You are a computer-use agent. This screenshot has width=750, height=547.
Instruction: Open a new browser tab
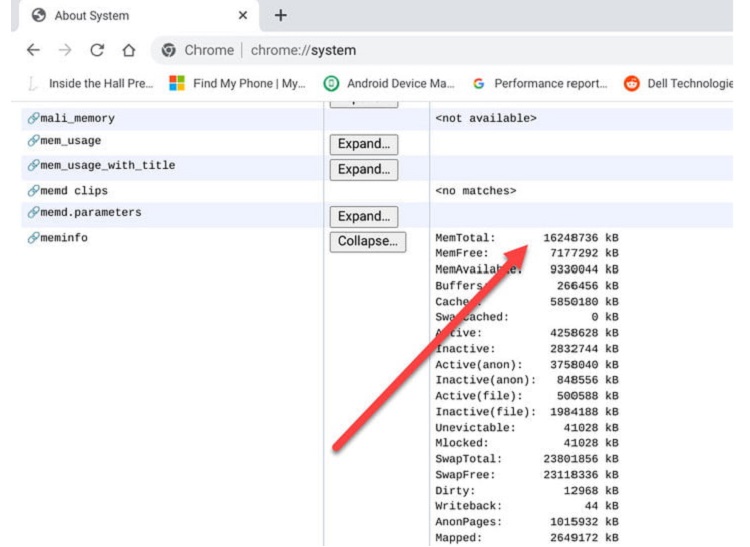click(280, 15)
